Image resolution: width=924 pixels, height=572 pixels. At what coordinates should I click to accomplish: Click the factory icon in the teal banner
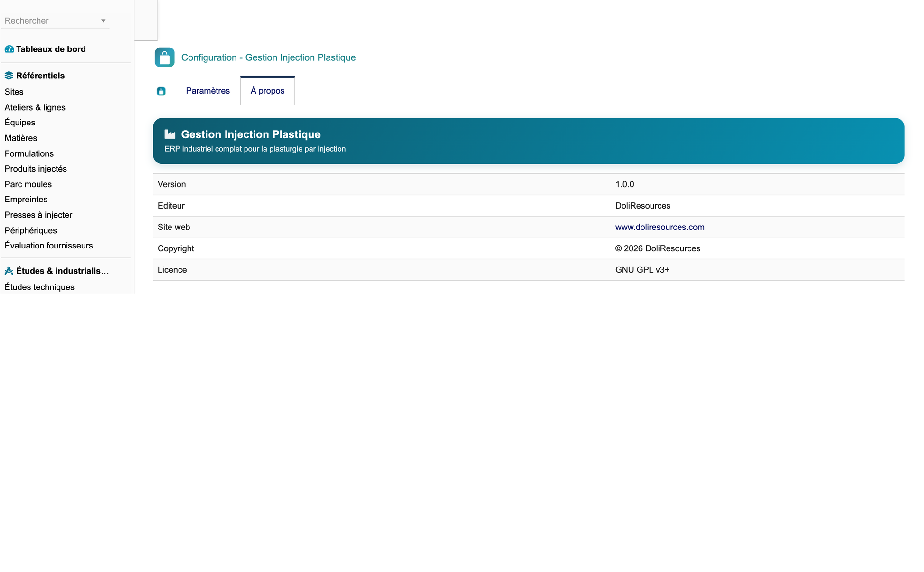tap(170, 134)
